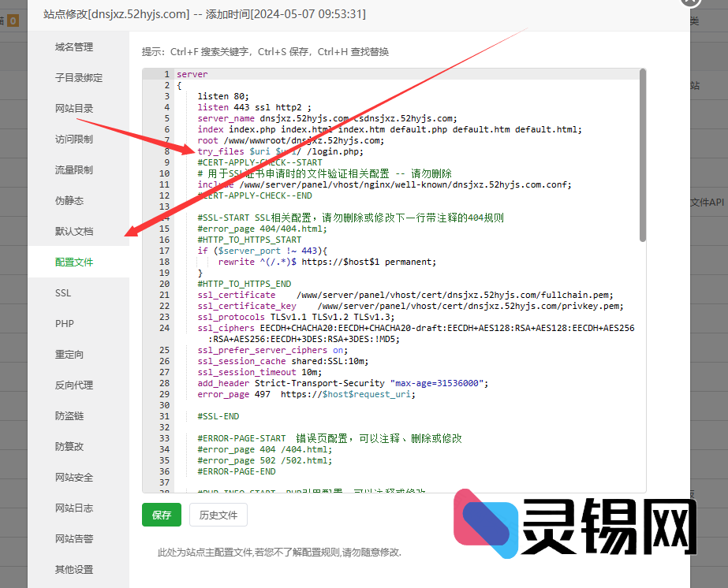Click the ssl_session_cache line
The width and height of the screenshot is (728, 588).
click(x=283, y=361)
